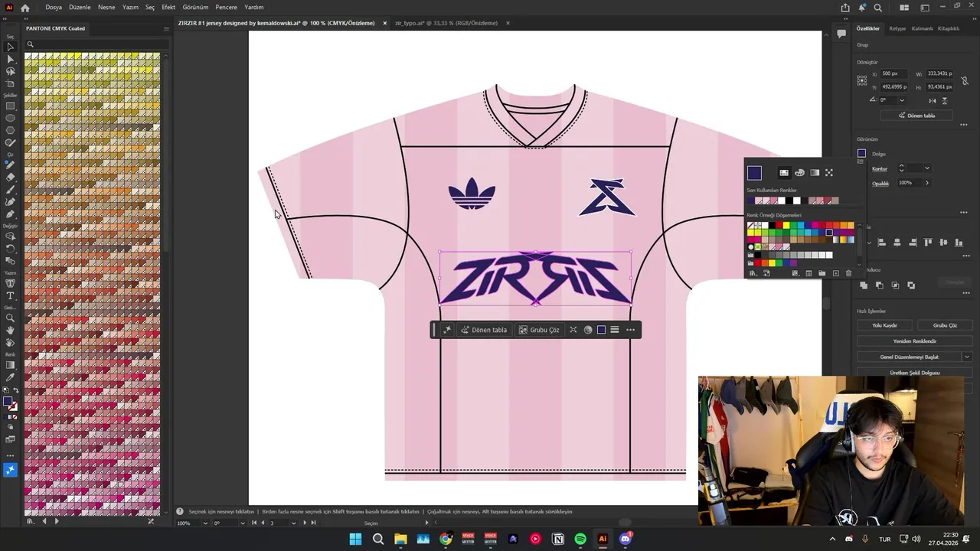Open the Edit Toolbar three dots
The height and width of the screenshot is (551, 980).
click(x=10, y=455)
